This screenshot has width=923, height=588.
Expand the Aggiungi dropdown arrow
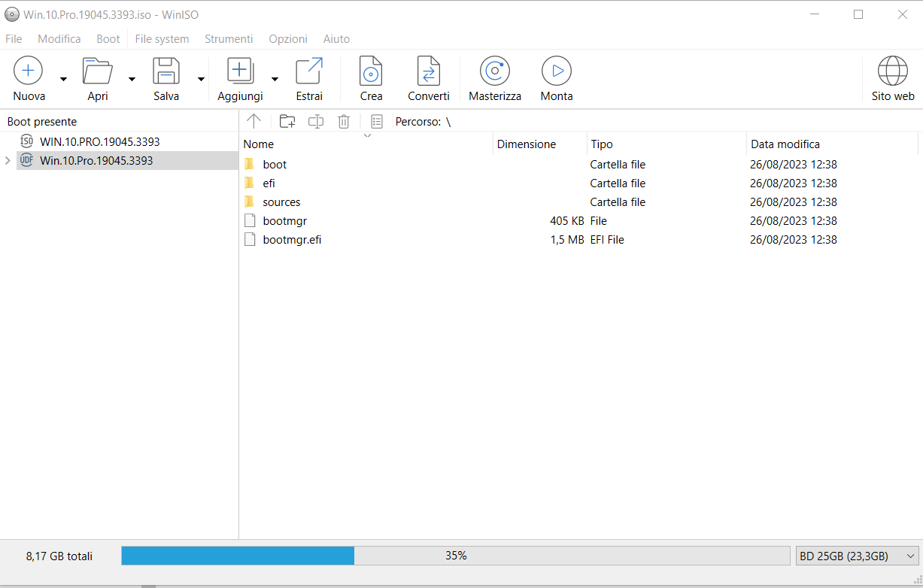coord(275,79)
